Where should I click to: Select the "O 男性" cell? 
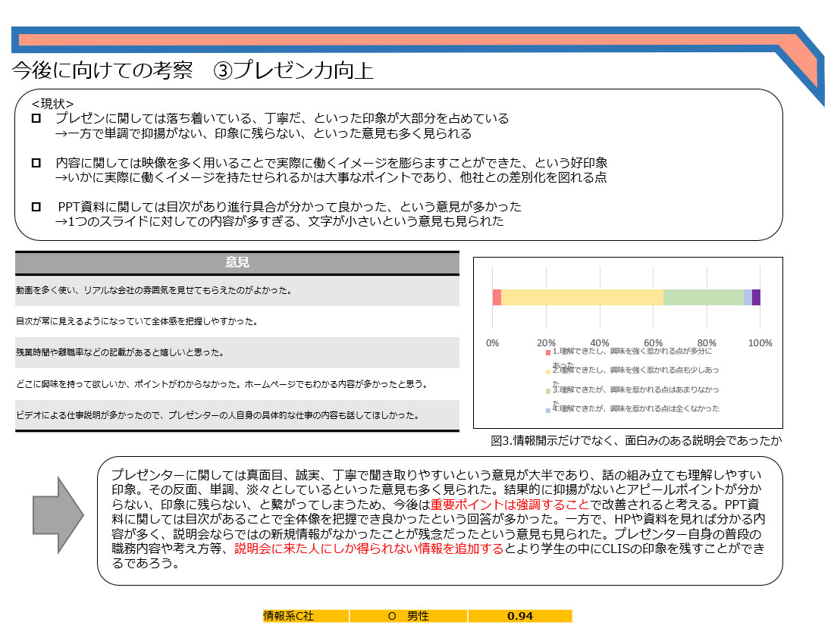click(409, 616)
